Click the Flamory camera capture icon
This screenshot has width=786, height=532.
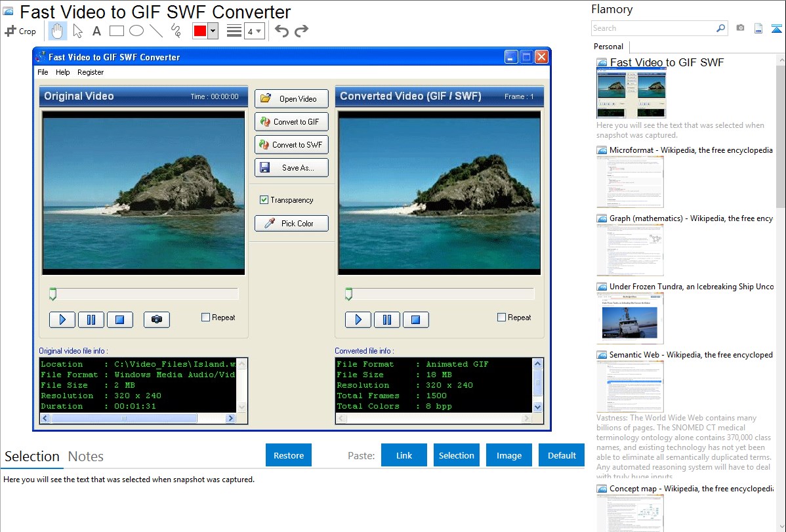coord(740,28)
